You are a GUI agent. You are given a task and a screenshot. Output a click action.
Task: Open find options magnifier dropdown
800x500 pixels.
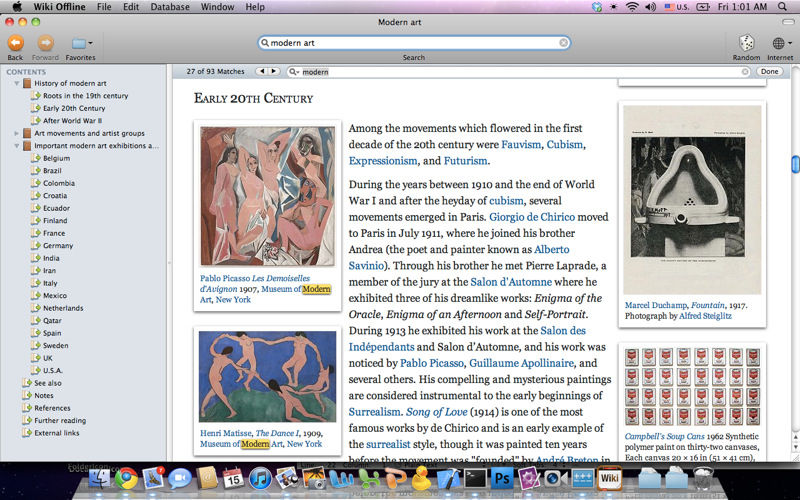(294, 72)
